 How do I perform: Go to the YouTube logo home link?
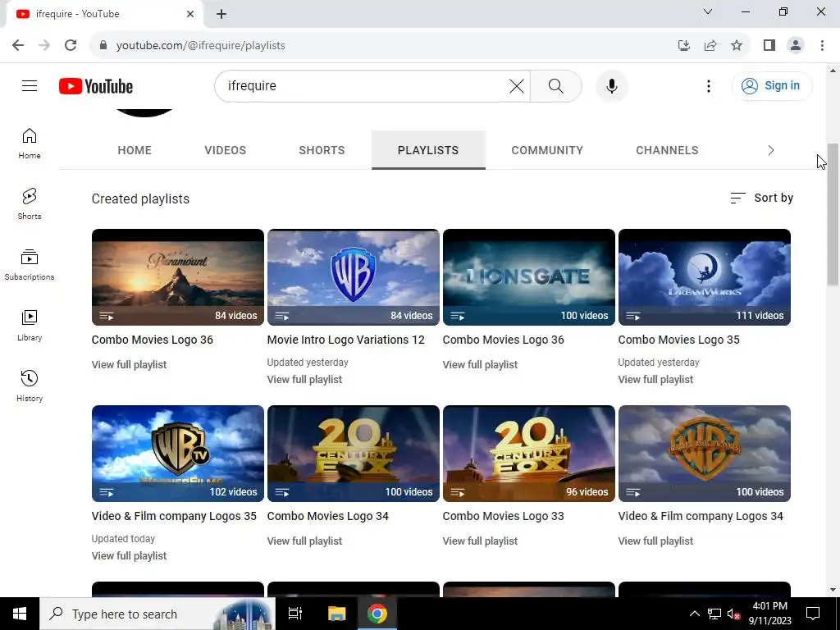click(96, 86)
